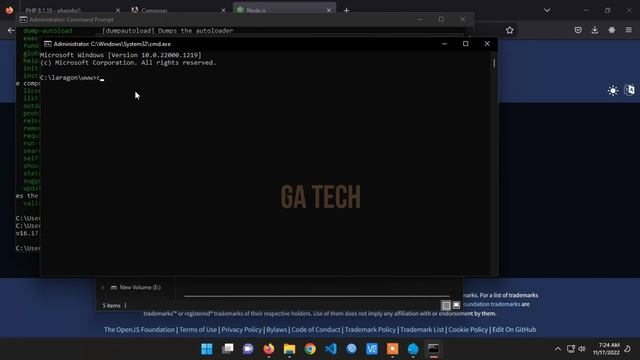Open the Windows Start menu

(x=207, y=349)
